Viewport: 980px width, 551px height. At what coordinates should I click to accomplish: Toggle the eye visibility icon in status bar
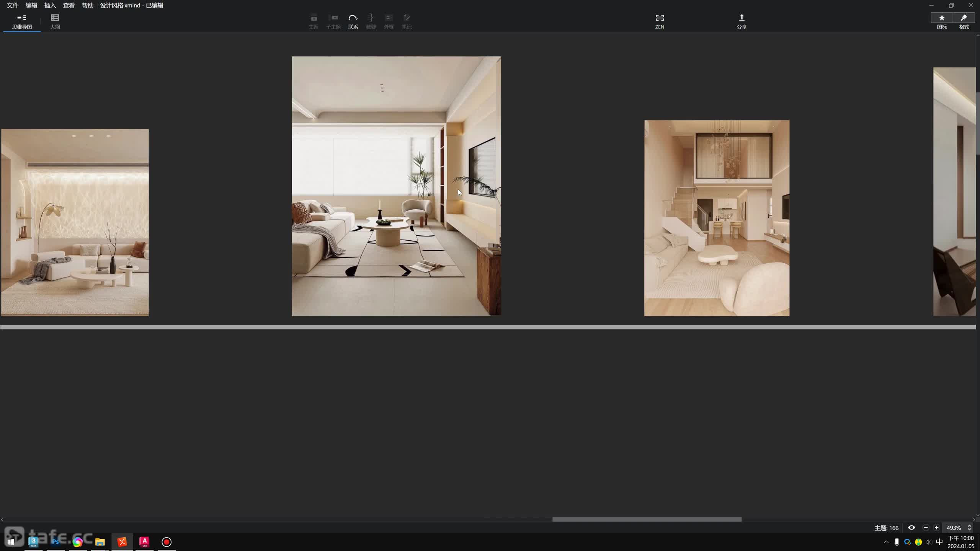(x=911, y=528)
